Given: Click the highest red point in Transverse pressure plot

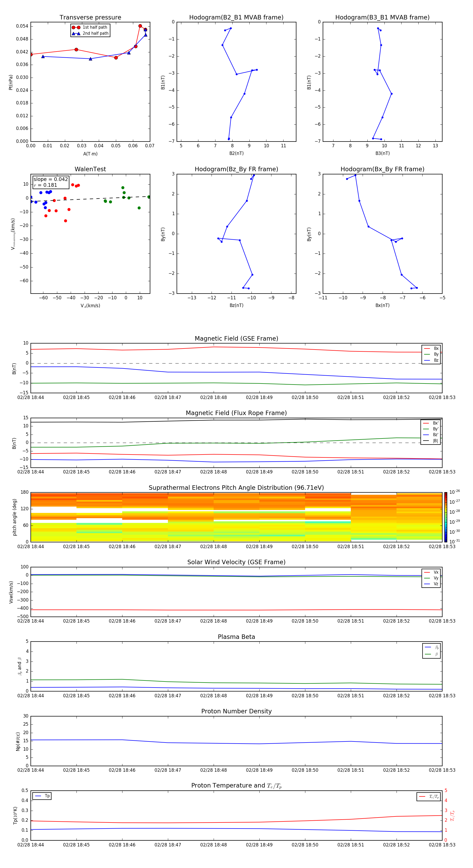Looking at the screenshot, I should tap(140, 26).
